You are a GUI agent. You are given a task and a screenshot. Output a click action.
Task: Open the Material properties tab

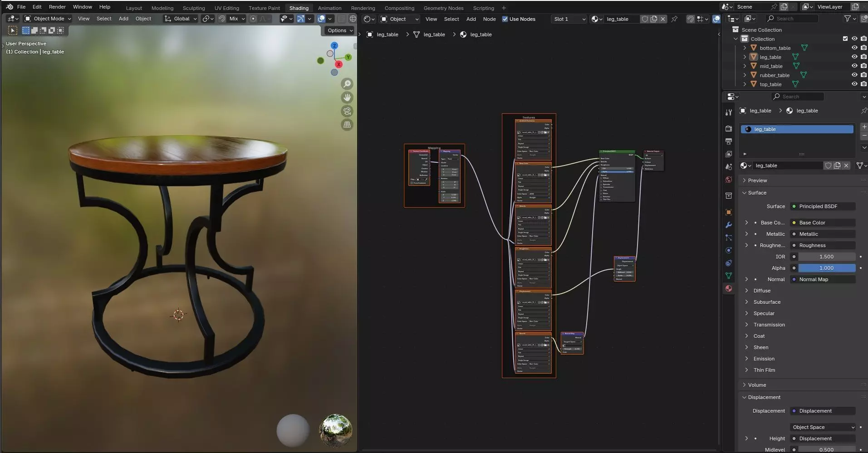point(729,288)
